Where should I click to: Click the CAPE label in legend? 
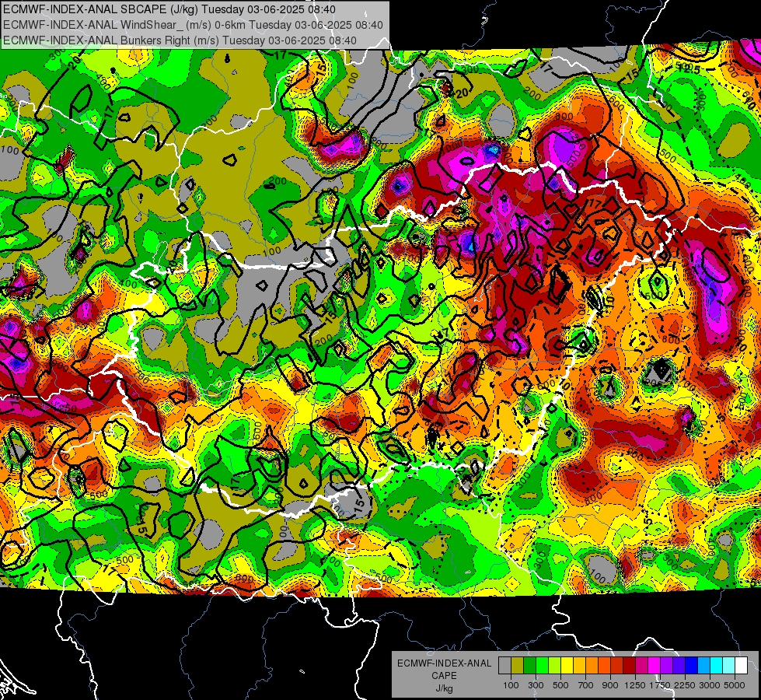tap(444, 675)
